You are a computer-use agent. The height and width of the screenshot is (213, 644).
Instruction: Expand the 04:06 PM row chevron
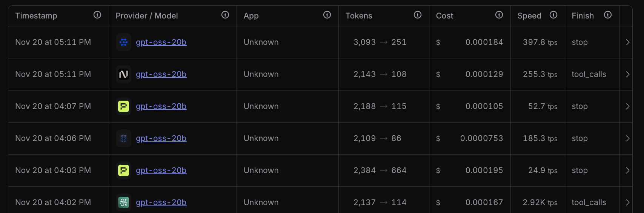click(627, 138)
